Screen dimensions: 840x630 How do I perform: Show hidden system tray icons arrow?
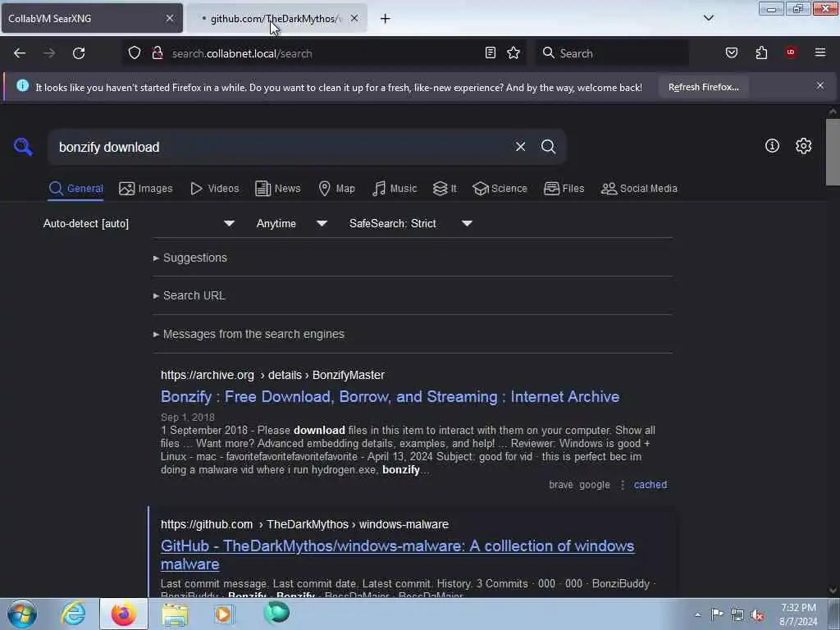coord(697,614)
